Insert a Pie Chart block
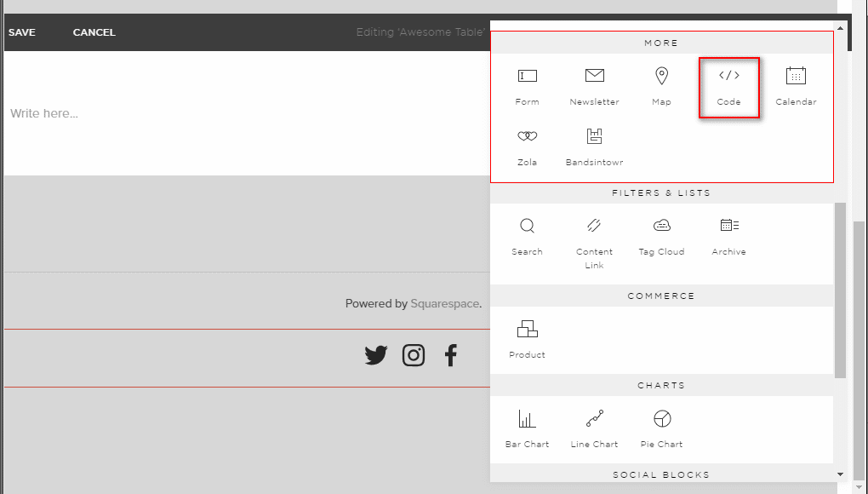 point(661,428)
